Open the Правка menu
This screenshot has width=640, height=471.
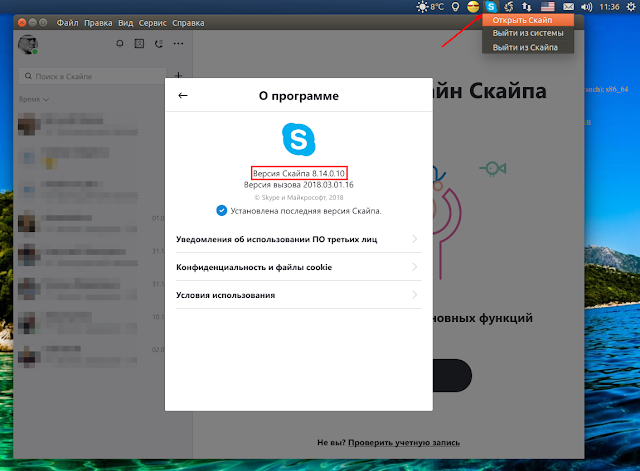click(98, 23)
